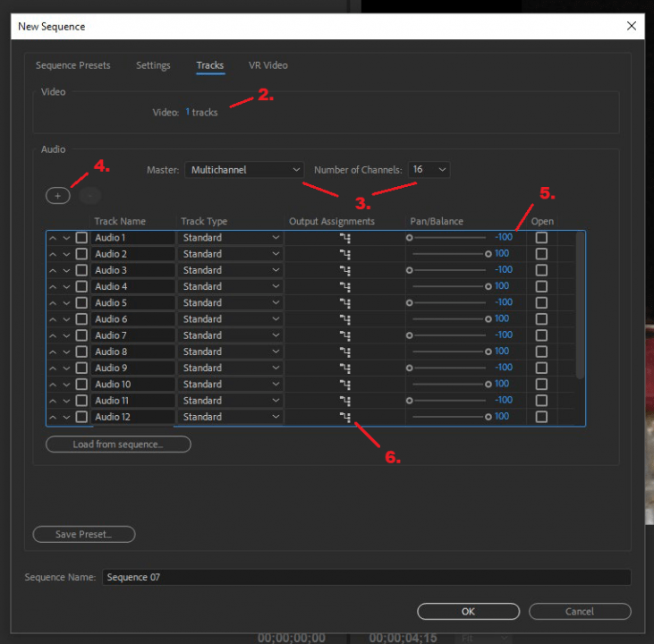Click the Audio 11 pan slider
654x644 pixels.
(x=446, y=401)
